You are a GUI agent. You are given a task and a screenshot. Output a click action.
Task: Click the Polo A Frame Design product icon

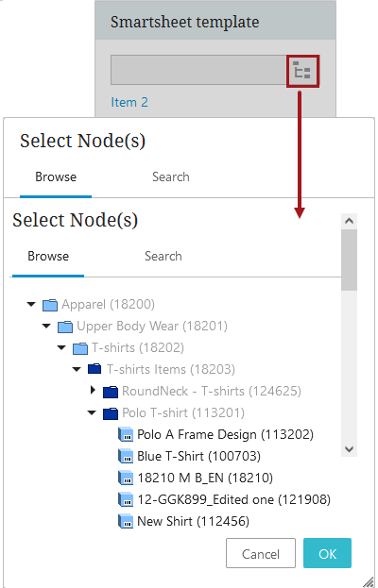(126, 434)
